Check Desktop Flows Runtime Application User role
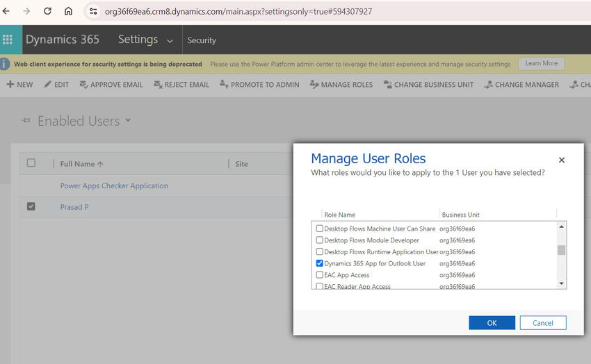591x364 pixels. (x=319, y=251)
